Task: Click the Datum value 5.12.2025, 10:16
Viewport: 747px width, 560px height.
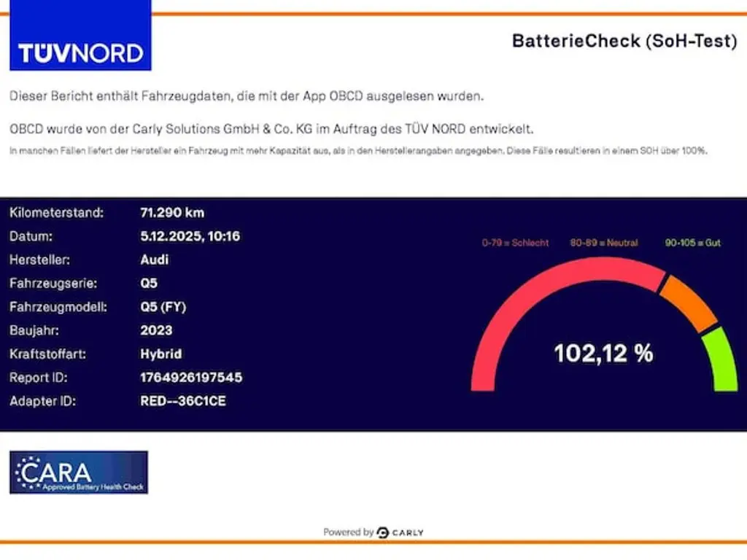Action: click(190, 236)
